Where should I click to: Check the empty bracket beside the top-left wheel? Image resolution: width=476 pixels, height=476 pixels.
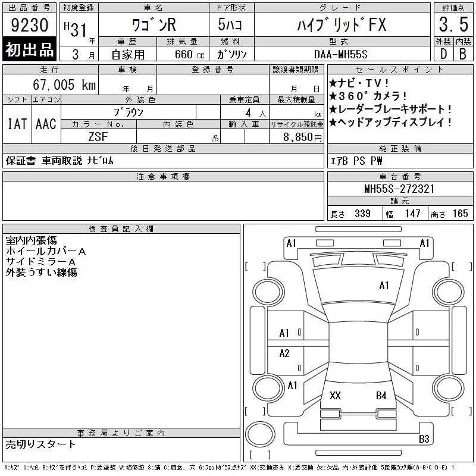[255, 265]
